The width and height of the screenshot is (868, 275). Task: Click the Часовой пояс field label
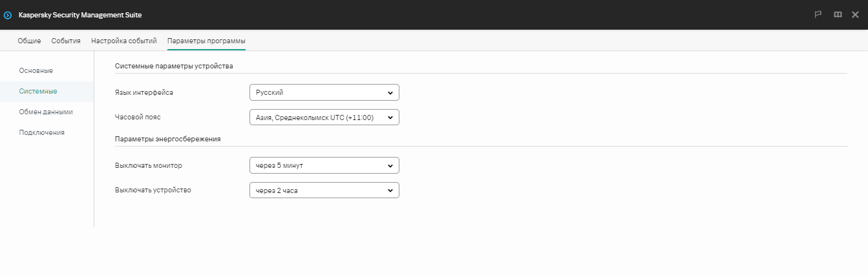coord(138,117)
